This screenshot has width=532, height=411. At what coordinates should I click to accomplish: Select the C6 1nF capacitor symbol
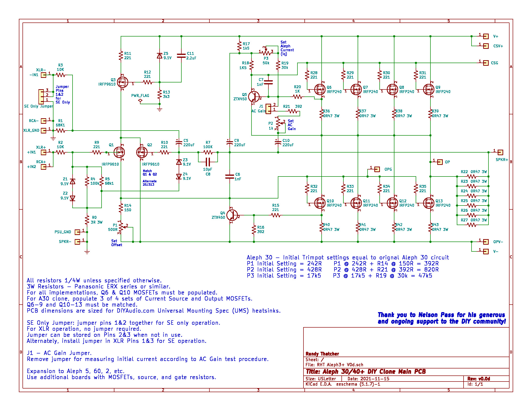pos(230,176)
